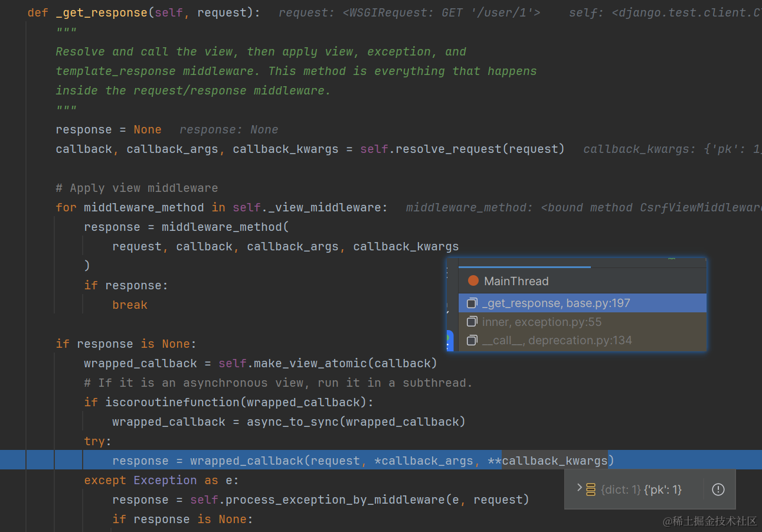This screenshot has height=532, width=762.
Task: Click _view_middleware in the for loop line
Action: pyautogui.click(x=325, y=207)
